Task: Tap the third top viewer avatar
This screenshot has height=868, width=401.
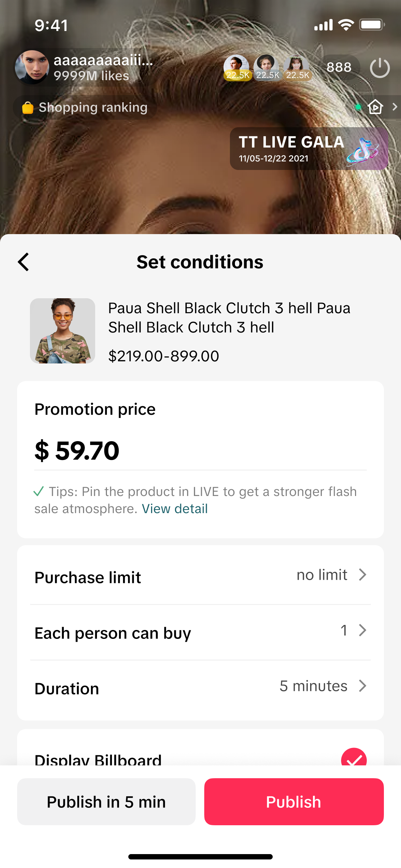Action: click(297, 67)
